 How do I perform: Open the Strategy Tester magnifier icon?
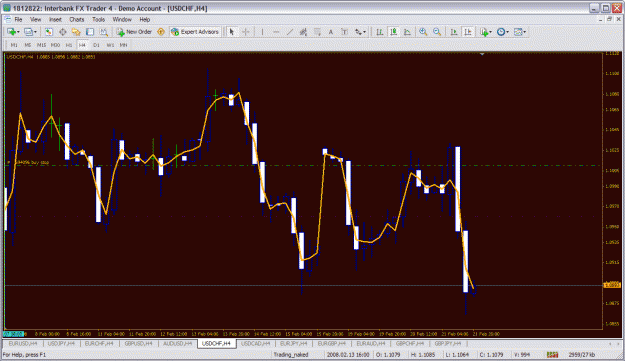tap(104, 32)
